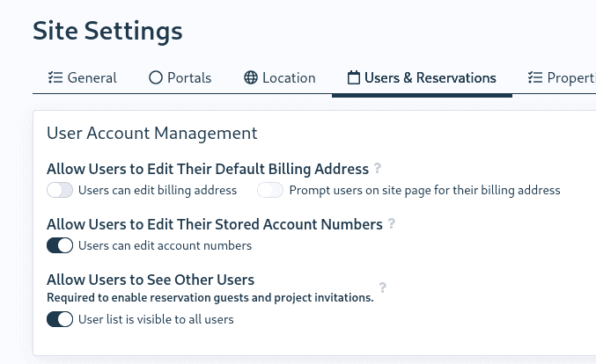The image size is (596, 364).
Task: Open help for Stored Account Numbers setting
Action: tap(392, 224)
